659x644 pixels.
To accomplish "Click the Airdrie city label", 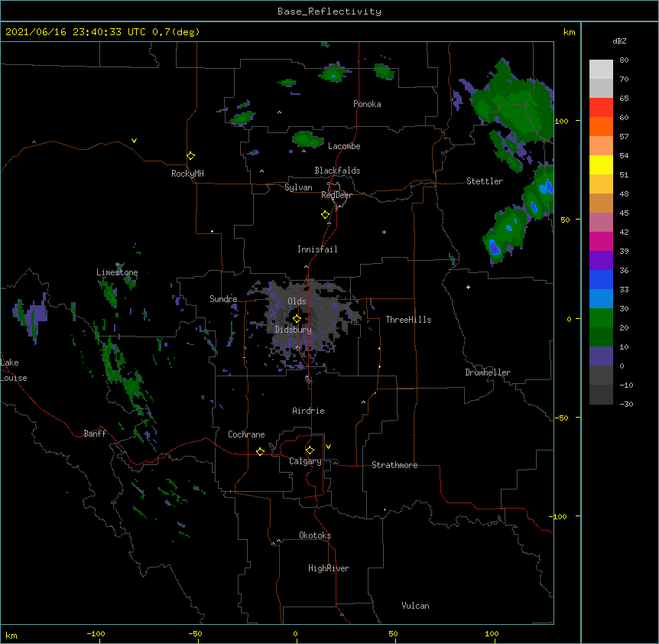I will tap(309, 411).
